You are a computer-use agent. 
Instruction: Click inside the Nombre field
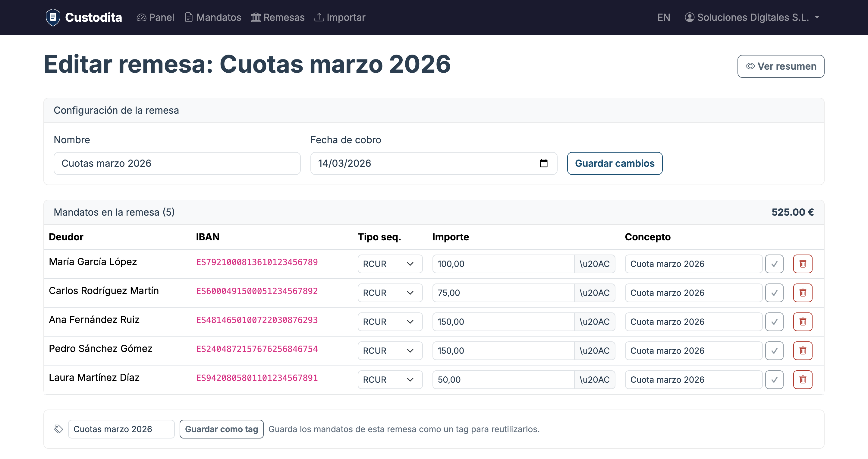tap(177, 163)
